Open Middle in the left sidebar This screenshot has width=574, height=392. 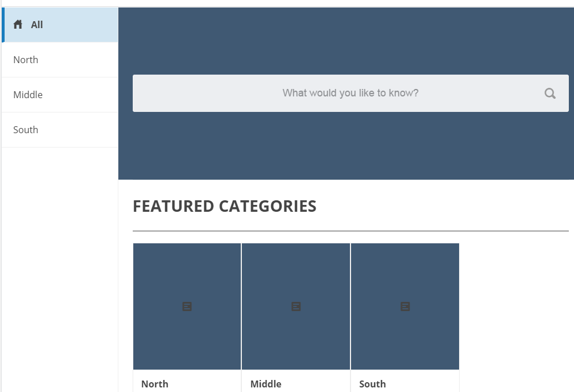click(28, 95)
